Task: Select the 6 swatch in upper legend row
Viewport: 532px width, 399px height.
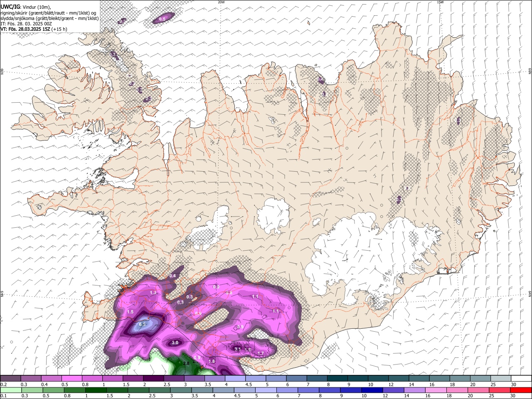Action: click(x=297, y=378)
